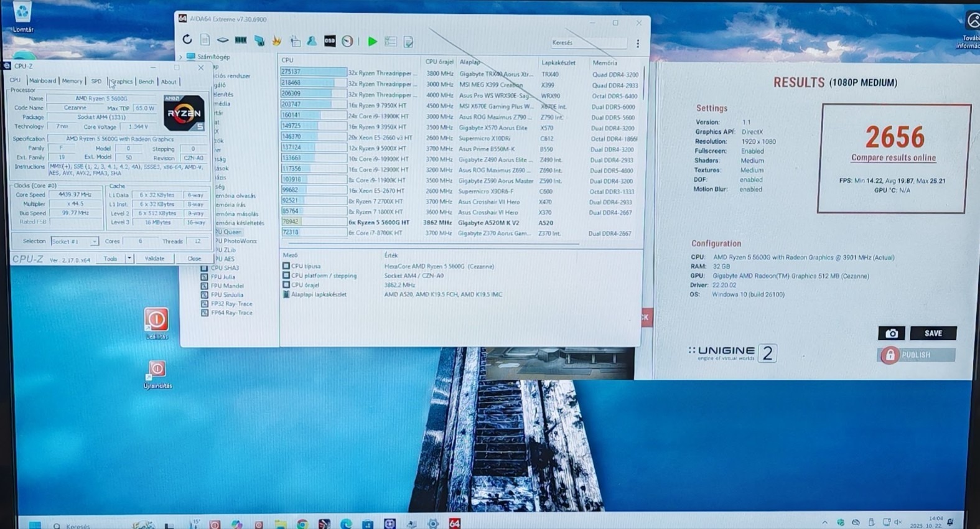Select FPU Julia benchmark in tree
Viewport: 980px width, 529px height.
(x=223, y=277)
